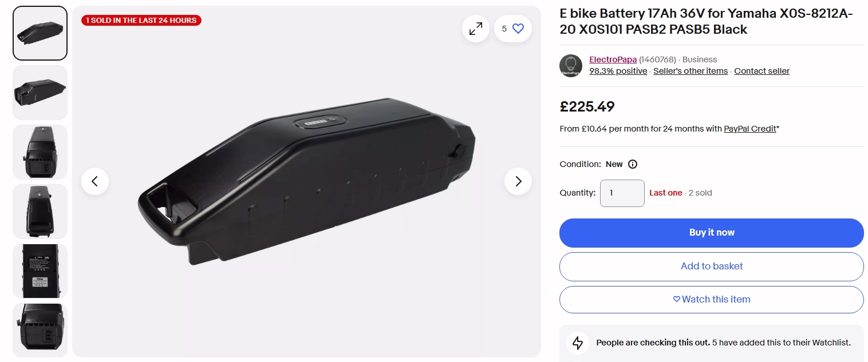Select the third thumbnail showing battery end

(40, 152)
